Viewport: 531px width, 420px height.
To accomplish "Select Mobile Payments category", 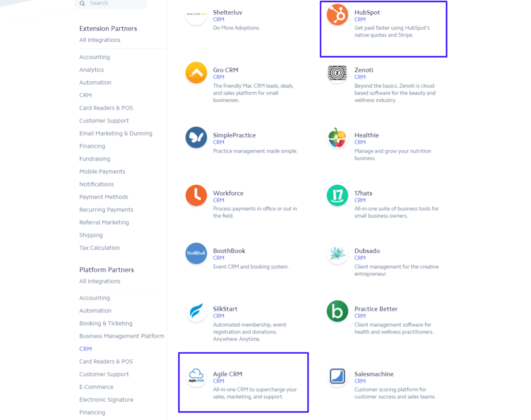I will coord(102,172).
